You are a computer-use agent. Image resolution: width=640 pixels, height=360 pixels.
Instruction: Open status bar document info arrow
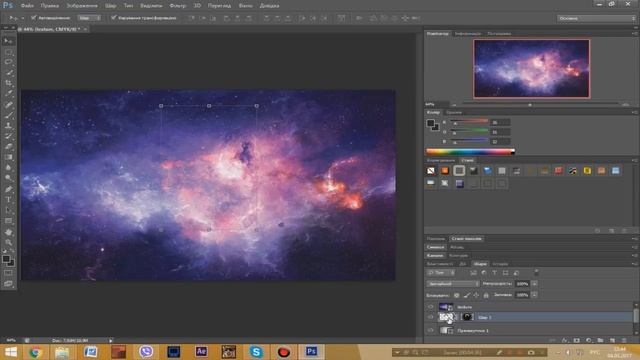pos(111,340)
